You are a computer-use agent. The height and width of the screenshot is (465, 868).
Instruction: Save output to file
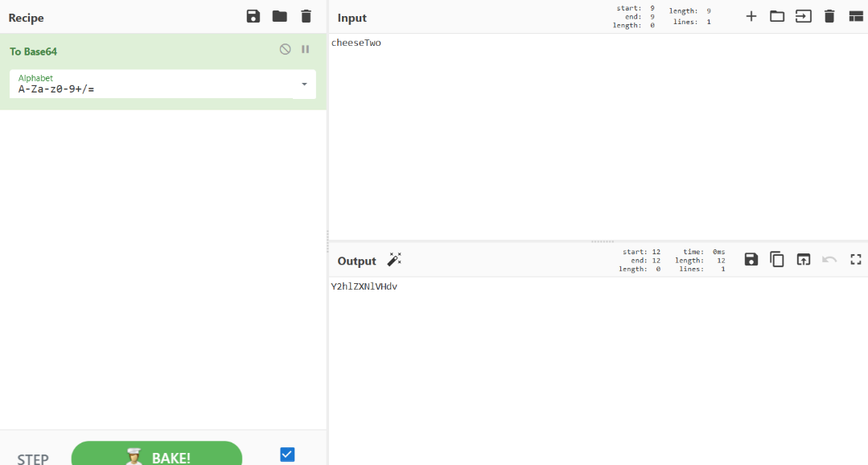[751, 259]
